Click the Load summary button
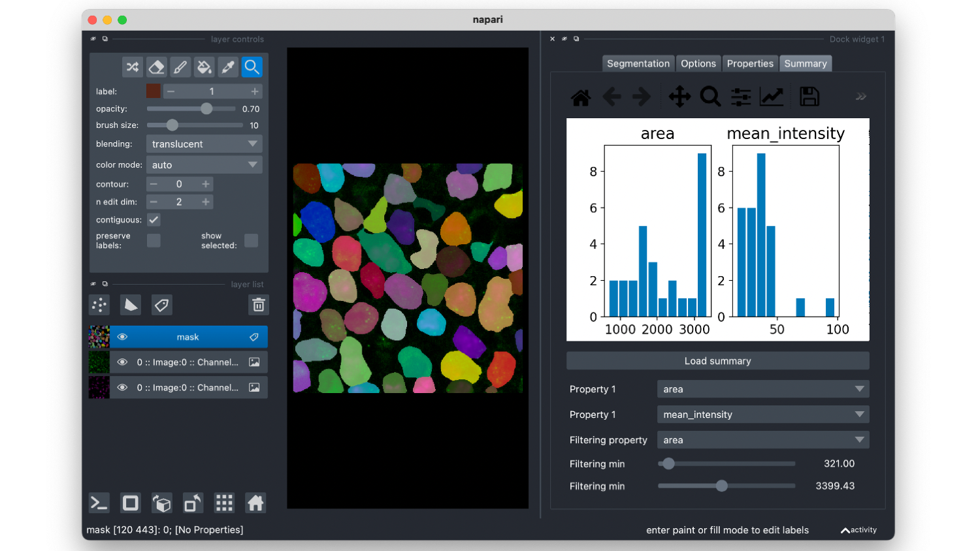The height and width of the screenshot is (551, 980). (x=718, y=361)
